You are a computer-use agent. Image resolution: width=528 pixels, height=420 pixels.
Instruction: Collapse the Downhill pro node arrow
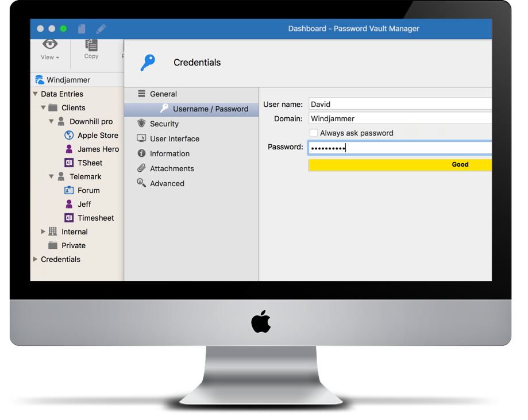click(x=51, y=121)
